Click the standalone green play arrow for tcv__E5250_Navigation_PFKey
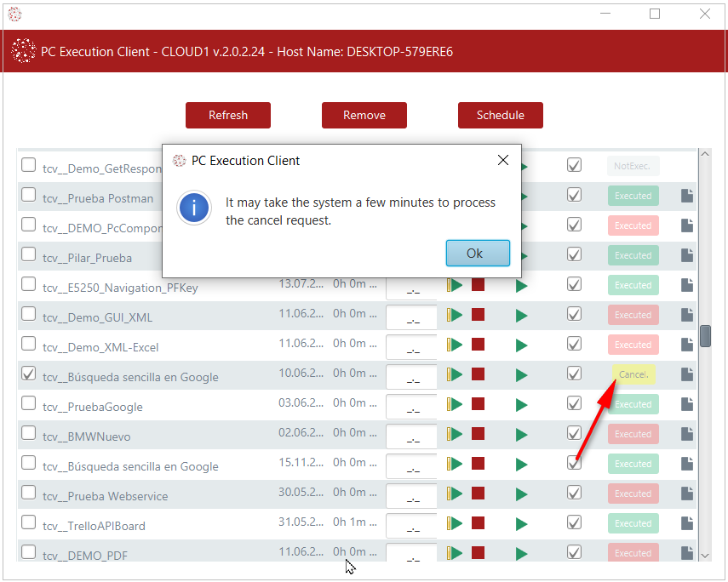 (x=521, y=286)
